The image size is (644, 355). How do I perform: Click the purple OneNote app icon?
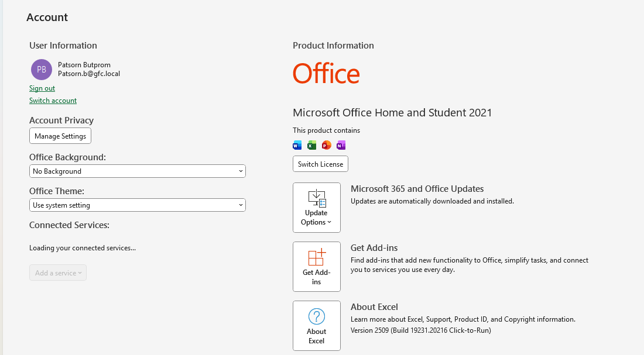coord(341,145)
